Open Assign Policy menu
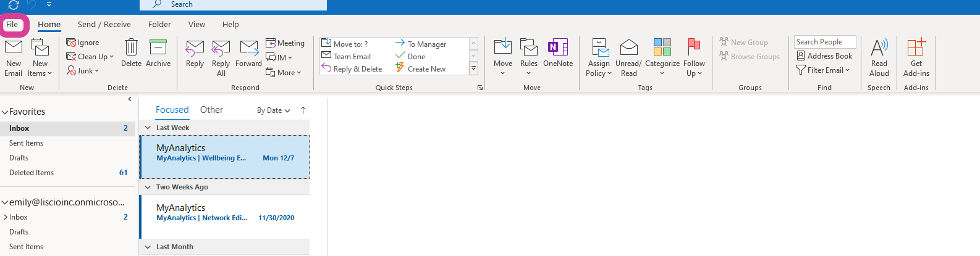Screen dimensions: 980x256 [x=599, y=58]
